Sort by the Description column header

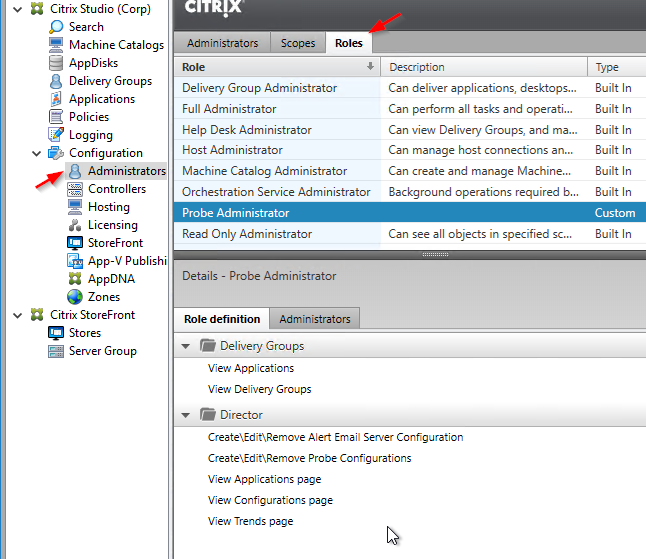pos(484,67)
